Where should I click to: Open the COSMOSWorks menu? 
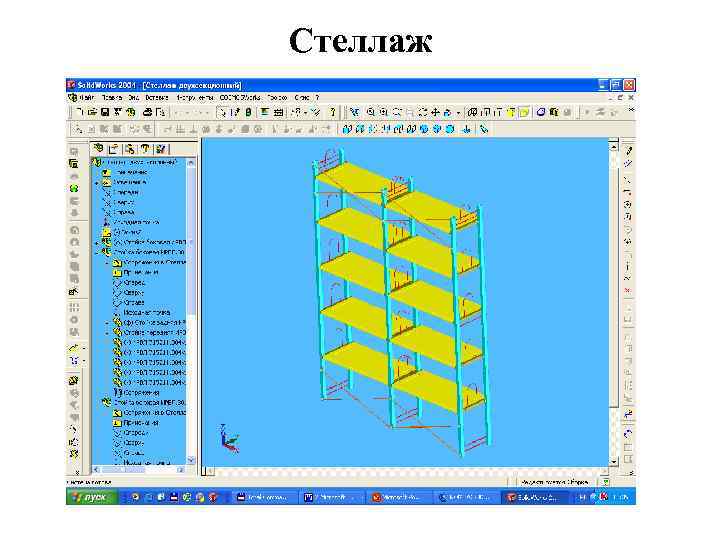240,98
